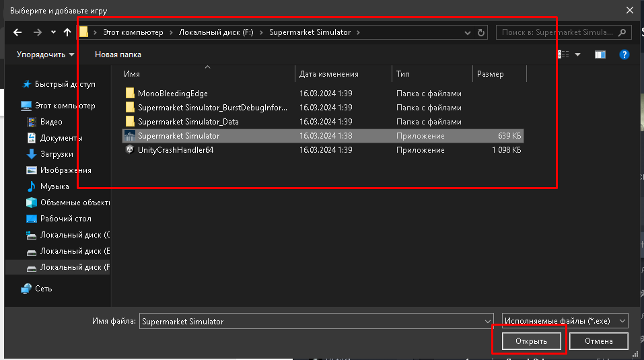
Task: Click 'Supermarket Simulator' path segment in address bar
Action: (310, 32)
